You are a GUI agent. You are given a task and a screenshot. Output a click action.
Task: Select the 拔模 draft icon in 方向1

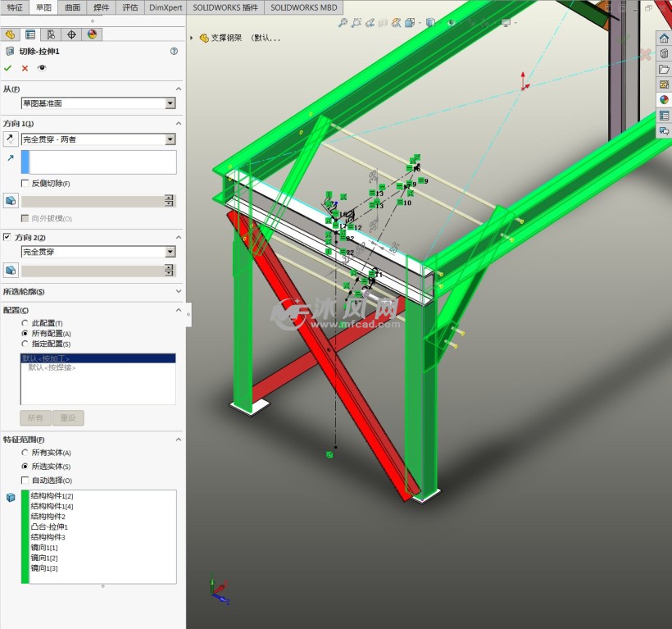point(11,199)
